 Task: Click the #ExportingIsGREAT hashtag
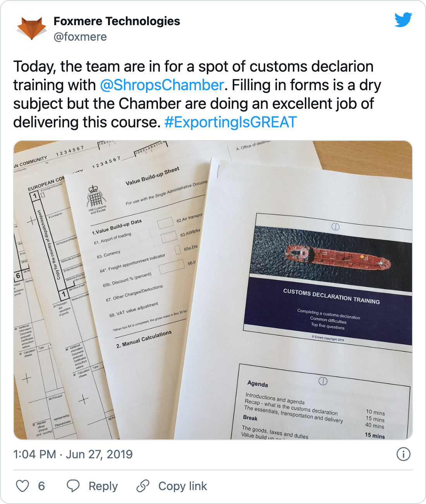tap(230, 122)
